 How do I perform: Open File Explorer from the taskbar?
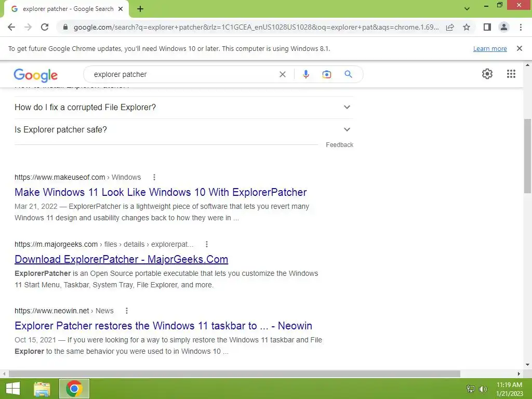42,389
